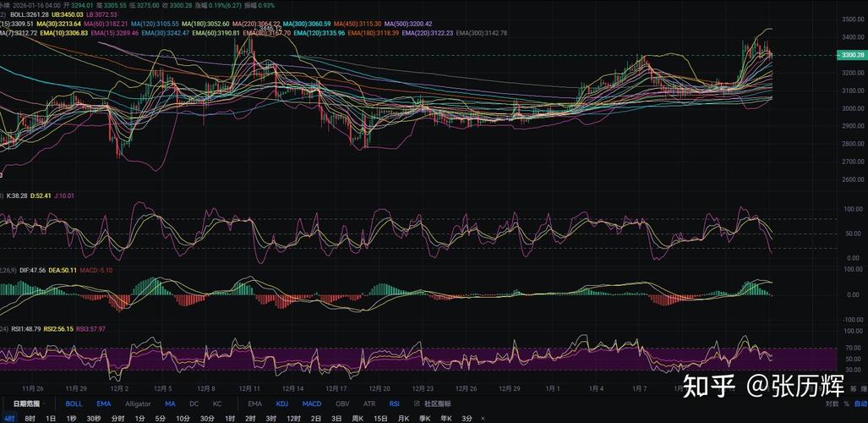
Task: Click 自动 auto-scale option
Action: pos(862,404)
